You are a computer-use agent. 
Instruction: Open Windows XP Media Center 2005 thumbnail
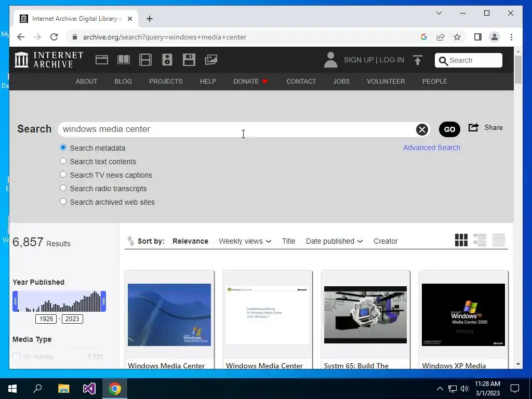pyautogui.click(x=463, y=315)
